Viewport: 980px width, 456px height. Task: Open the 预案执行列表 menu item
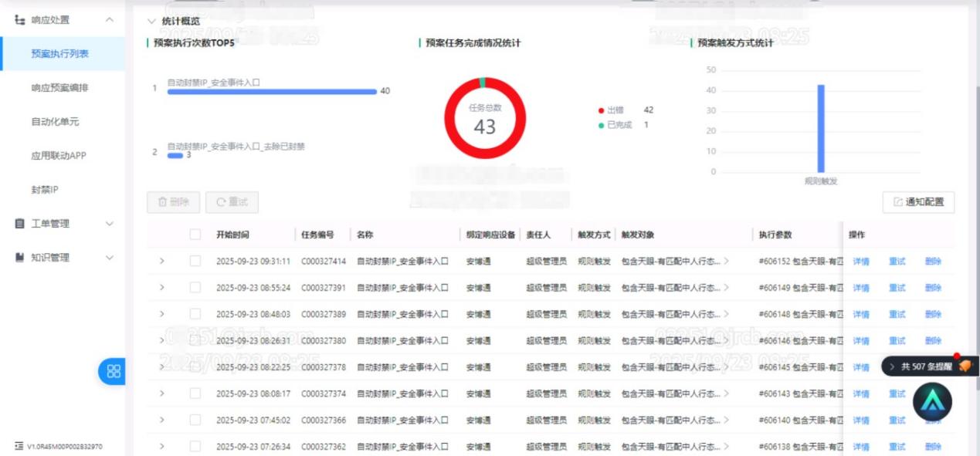(x=62, y=54)
